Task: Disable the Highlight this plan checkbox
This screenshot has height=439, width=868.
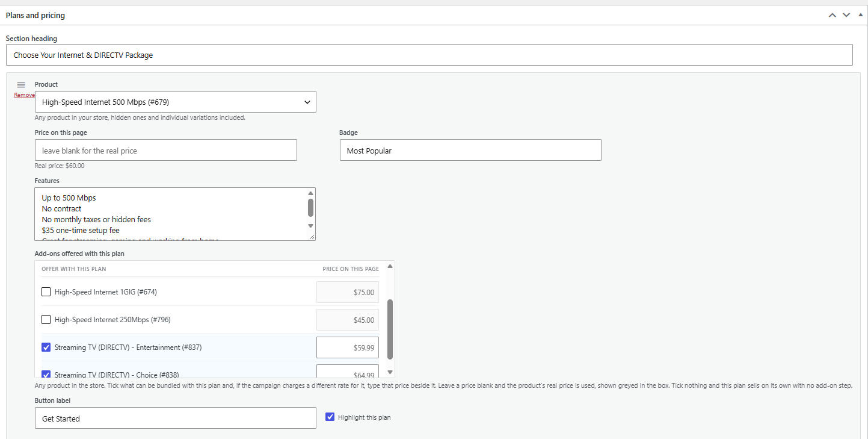Action: [x=330, y=417]
